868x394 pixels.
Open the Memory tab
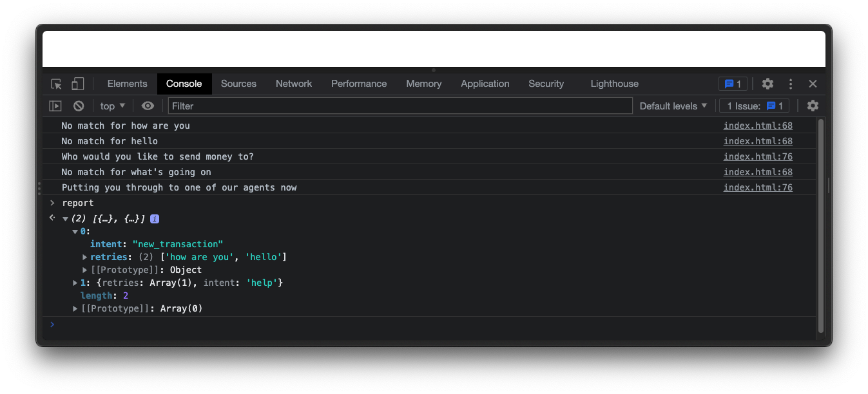point(423,84)
